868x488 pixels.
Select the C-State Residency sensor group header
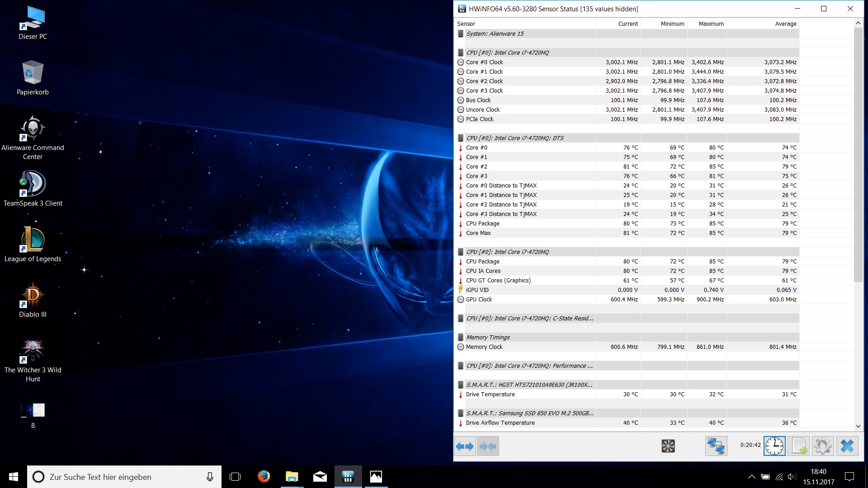point(529,319)
